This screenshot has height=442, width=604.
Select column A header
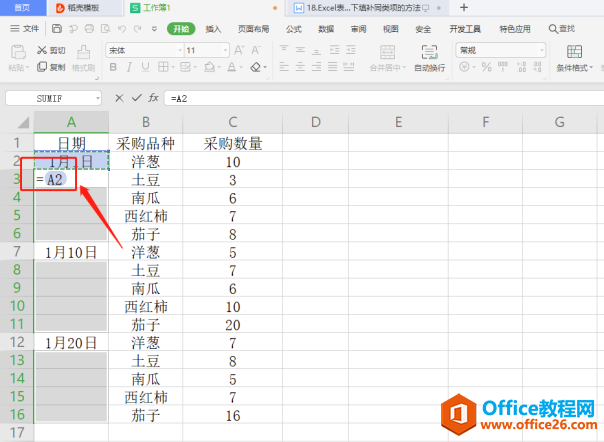71,122
